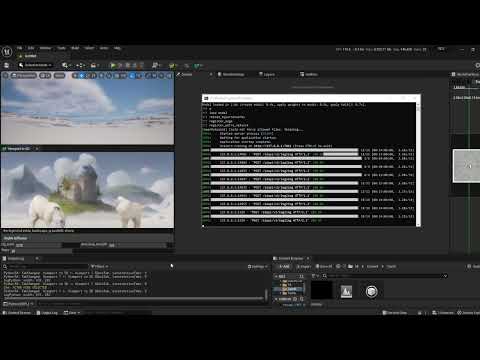Viewport: 480px width, 360px height.
Task: Click the surface snapping icon in viewport
Action: 109,76
